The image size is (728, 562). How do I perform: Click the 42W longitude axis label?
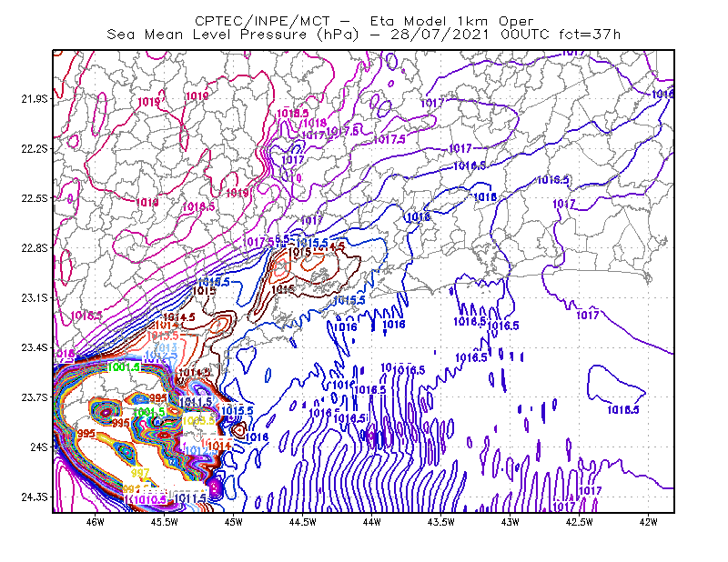[649, 522]
